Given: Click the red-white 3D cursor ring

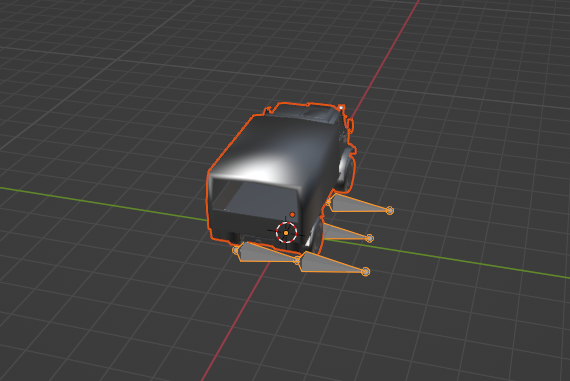Looking at the screenshot, I should (x=286, y=232).
